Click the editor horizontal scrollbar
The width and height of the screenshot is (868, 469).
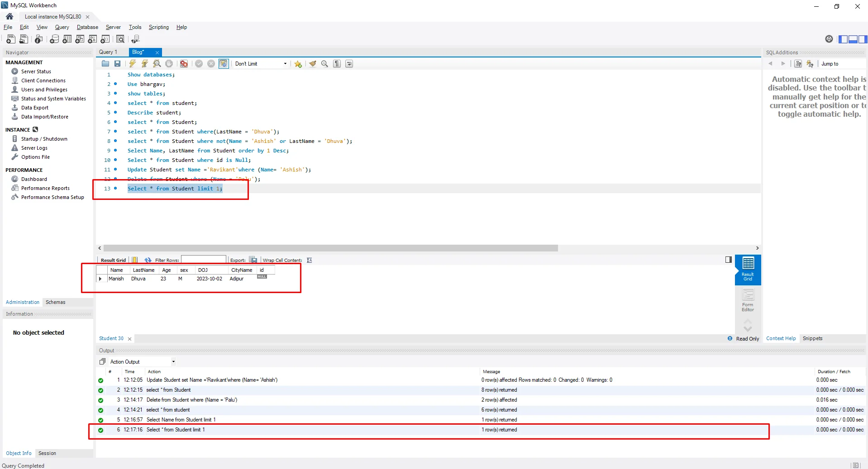330,248
